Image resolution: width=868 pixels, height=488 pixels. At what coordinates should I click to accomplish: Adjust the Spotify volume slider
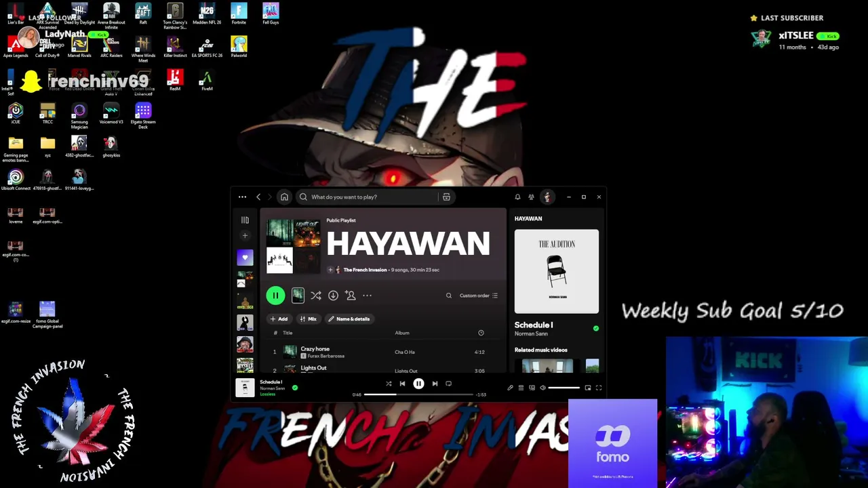pos(564,388)
